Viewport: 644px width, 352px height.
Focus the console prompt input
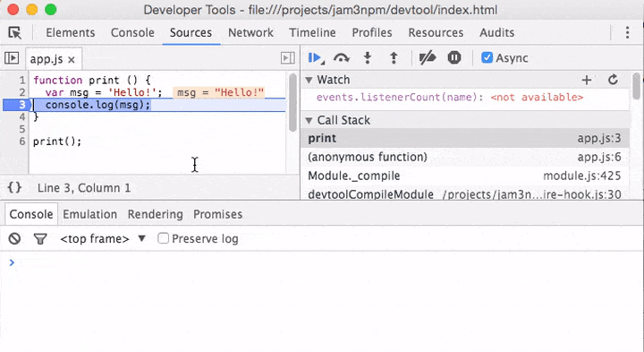328,262
